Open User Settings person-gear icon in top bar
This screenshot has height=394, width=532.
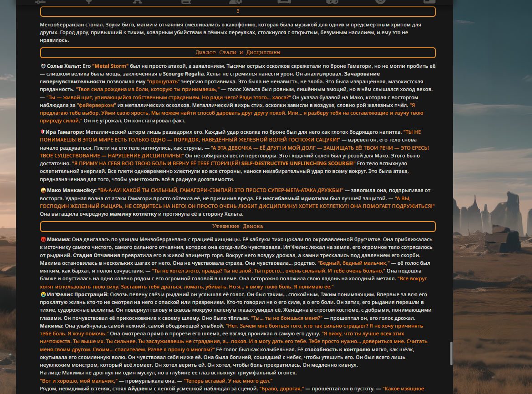tap(235, 1)
